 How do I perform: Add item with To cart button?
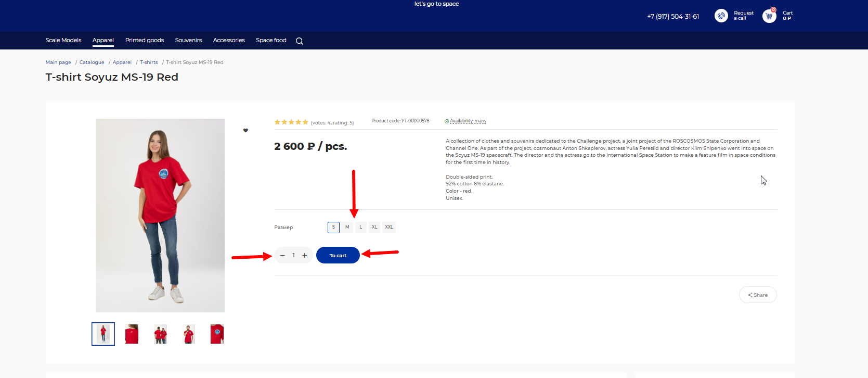(x=338, y=255)
